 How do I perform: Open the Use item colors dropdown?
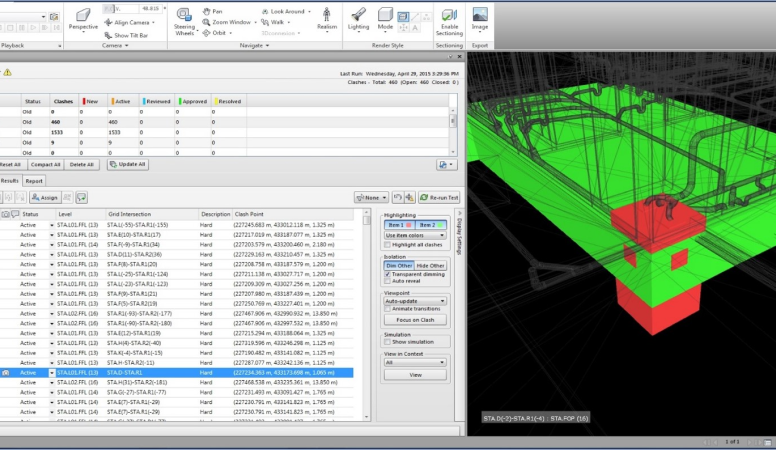(415, 235)
